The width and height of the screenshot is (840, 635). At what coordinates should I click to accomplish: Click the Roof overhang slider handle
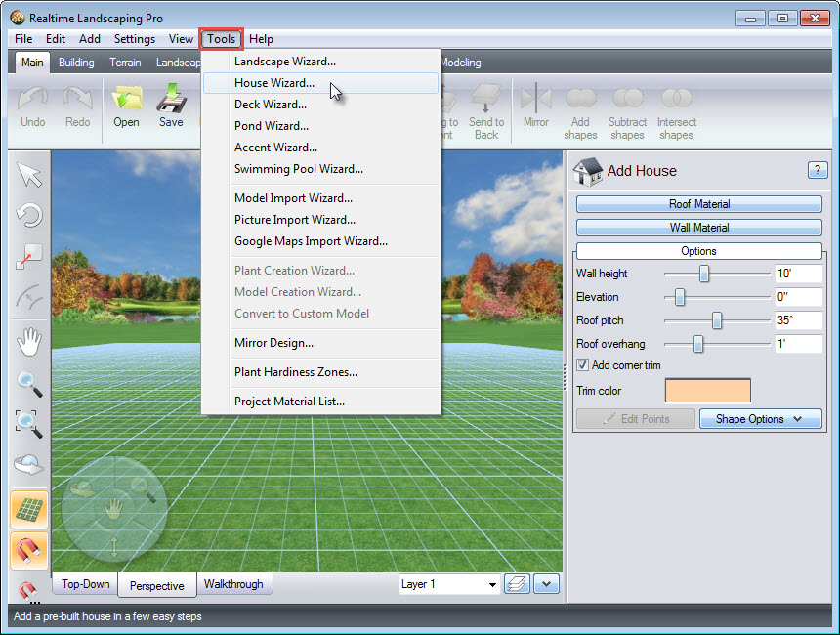[698, 344]
